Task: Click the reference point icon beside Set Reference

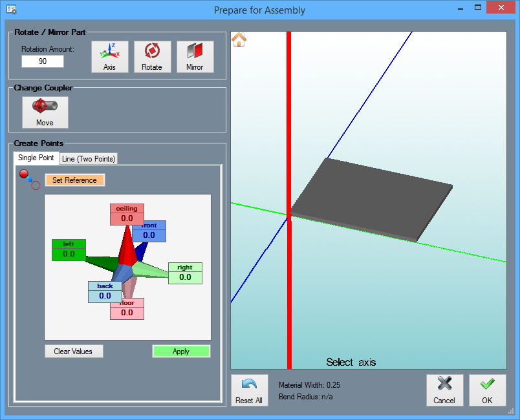Action: 30,180
